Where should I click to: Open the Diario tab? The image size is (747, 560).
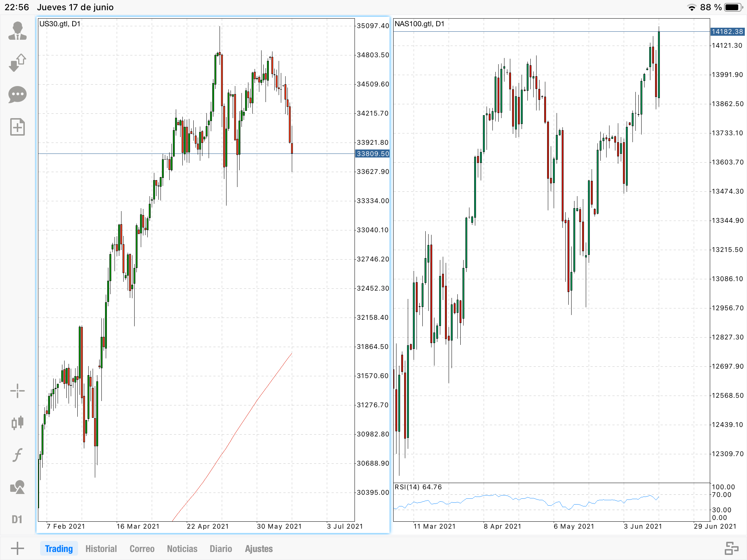coord(221,549)
